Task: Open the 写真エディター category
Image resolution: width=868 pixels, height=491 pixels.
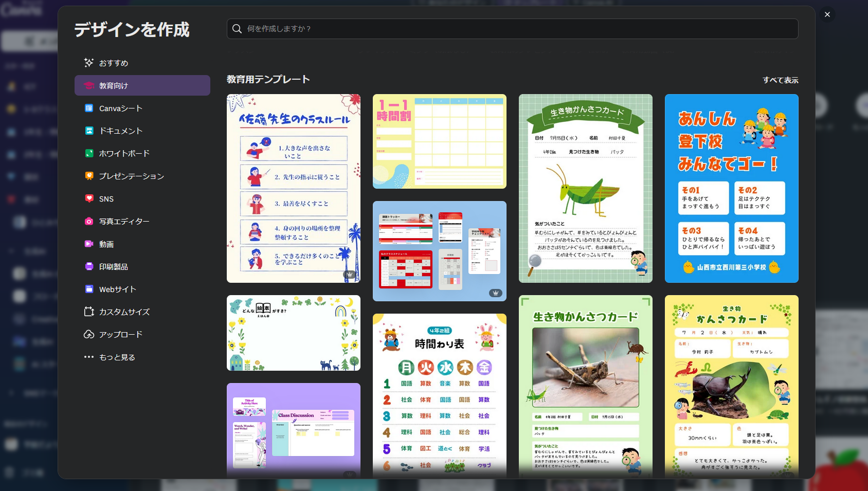Action: (142, 221)
